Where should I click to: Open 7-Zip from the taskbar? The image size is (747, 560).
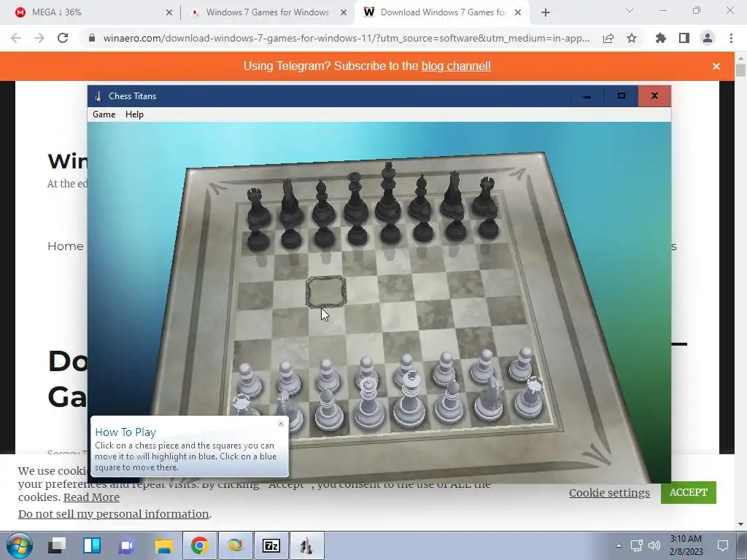click(x=271, y=545)
